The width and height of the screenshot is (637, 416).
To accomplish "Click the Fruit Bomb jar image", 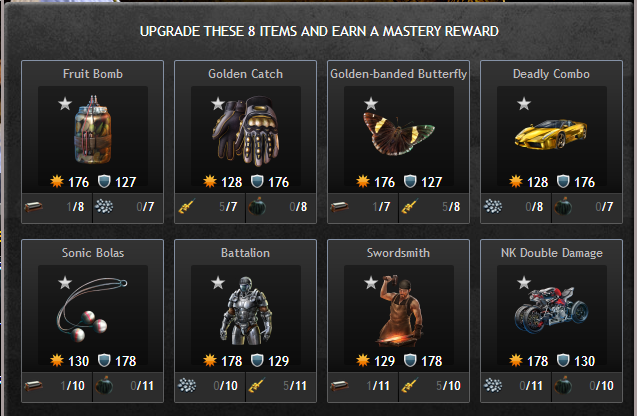I will tap(93, 129).
